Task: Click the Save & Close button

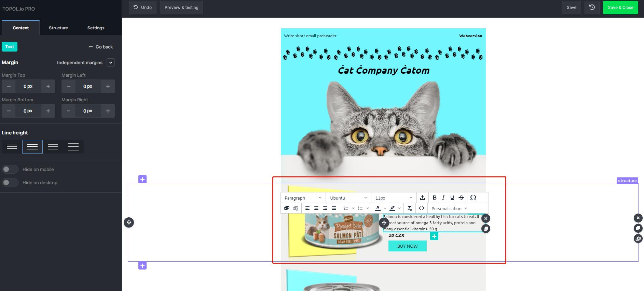Action: tap(620, 8)
